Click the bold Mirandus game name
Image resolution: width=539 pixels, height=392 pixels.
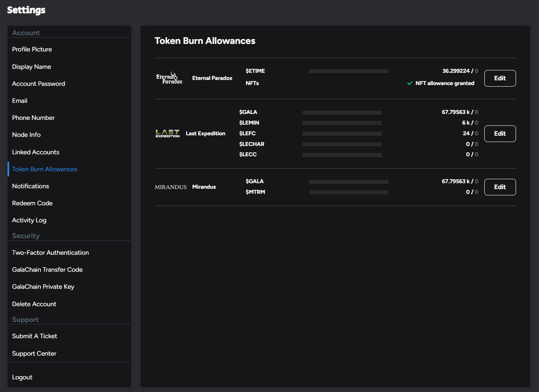(204, 187)
